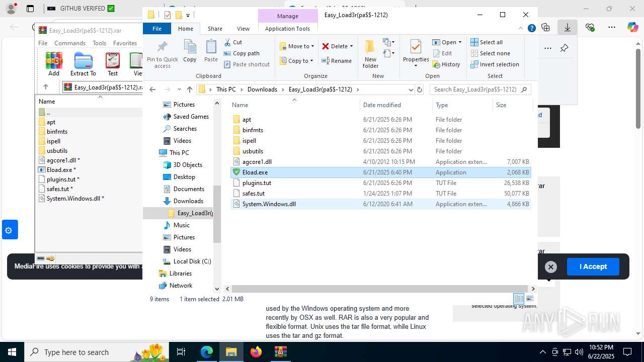The width and height of the screenshot is (644, 362).
Task: Click Select all in ribbon
Action: point(487,42)
